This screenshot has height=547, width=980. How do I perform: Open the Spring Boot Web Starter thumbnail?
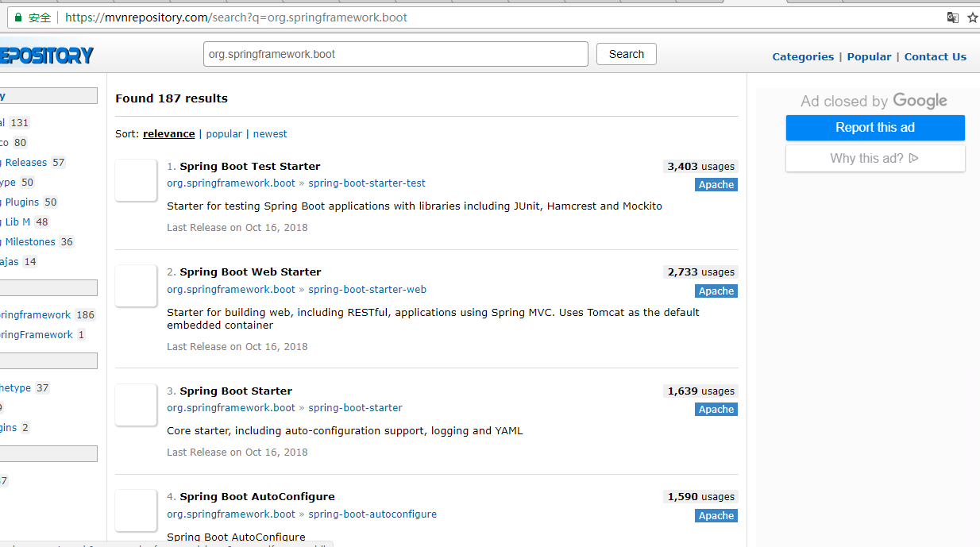pyautogui.click(x=136, y=286)
